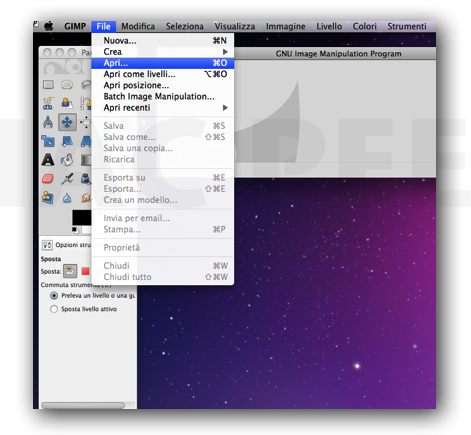Set Sposta to move selection mode
The width and height of the screenshot is (471, 435).
[85, 271]
